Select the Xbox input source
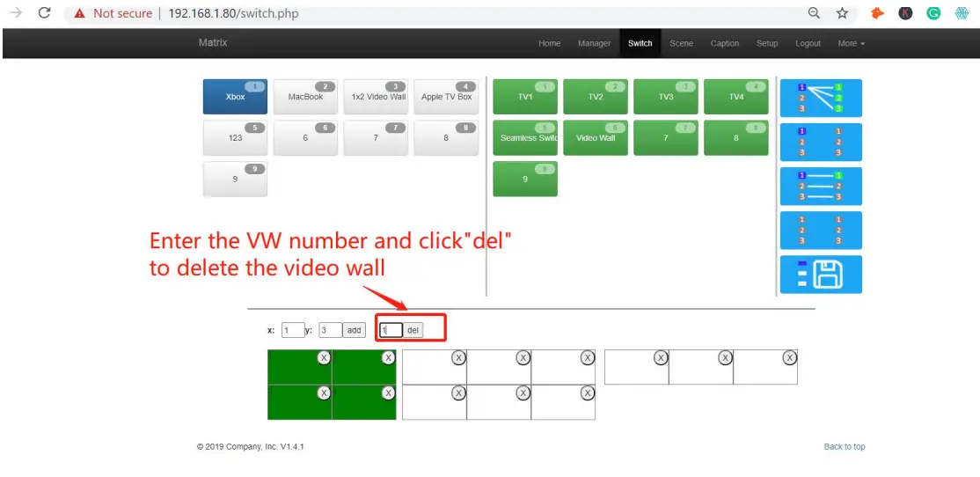This screenshot has height=477, width=980. pos(235,97)
